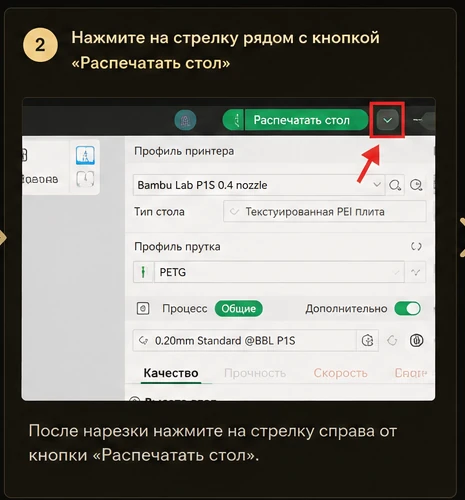Viewport: 465px width, 500px height.
Task: Go to the previous slide using the left arrow
Action: [x=3, y=237]
